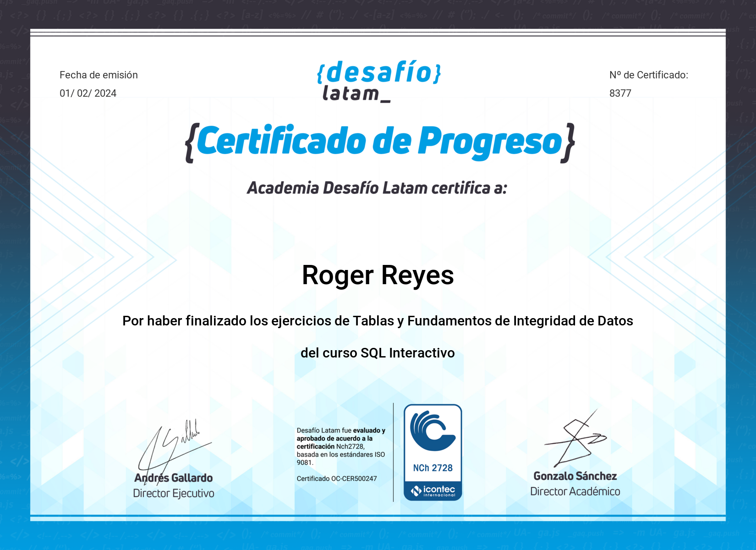The image size is (756, 550).
Task: Click the name "Gonzalo Sánchez"
Action: point(575,476)
